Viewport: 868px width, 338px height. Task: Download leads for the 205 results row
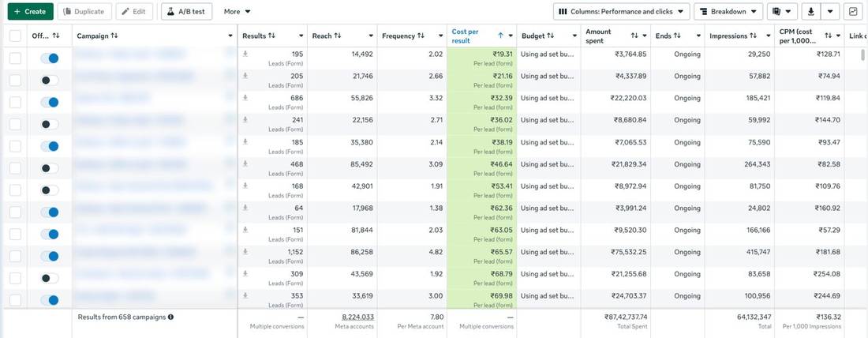click(x=245, y=76)
